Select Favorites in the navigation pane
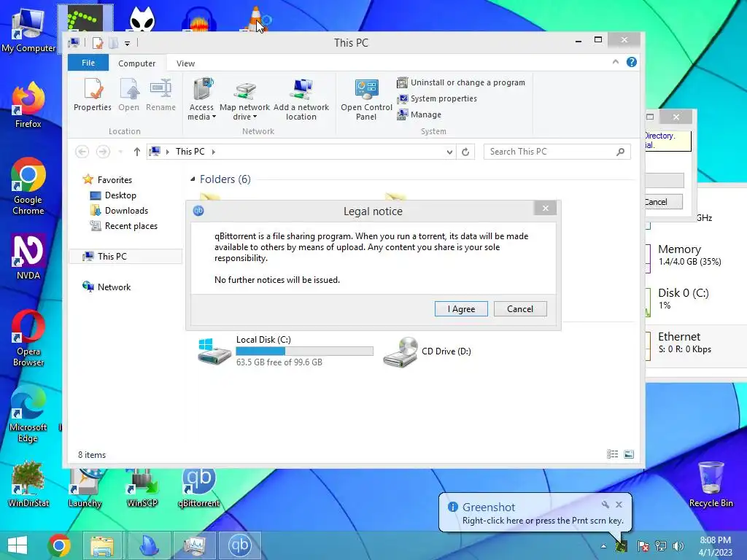Screen dimensions: 747x560 pos(107,179)
